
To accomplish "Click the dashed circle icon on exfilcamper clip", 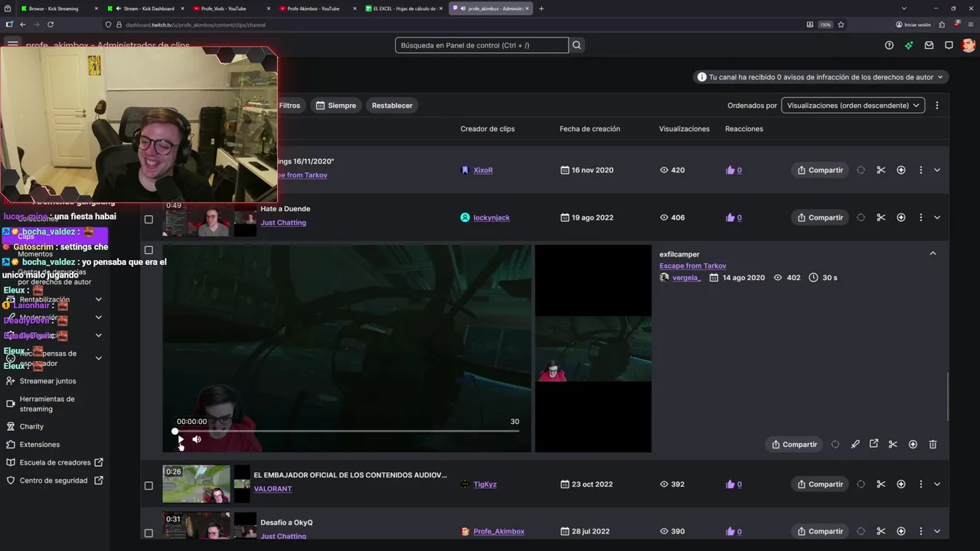I will click(x=835, y=444).
